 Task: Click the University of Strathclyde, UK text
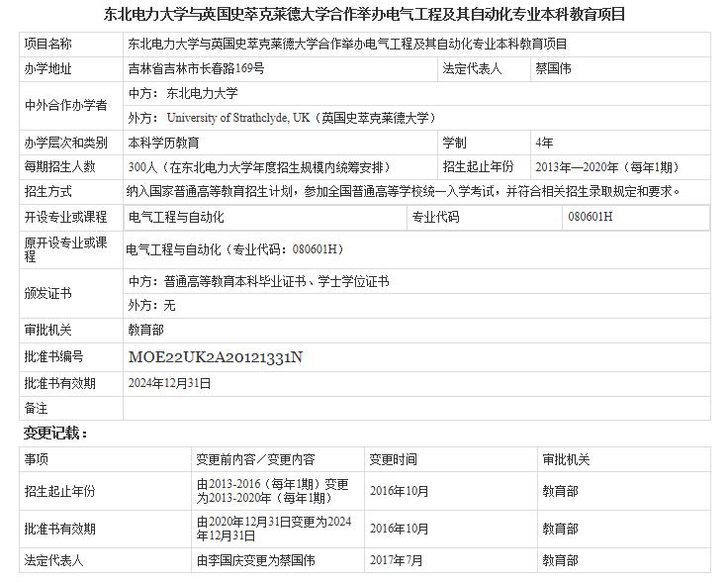(238, 118)
